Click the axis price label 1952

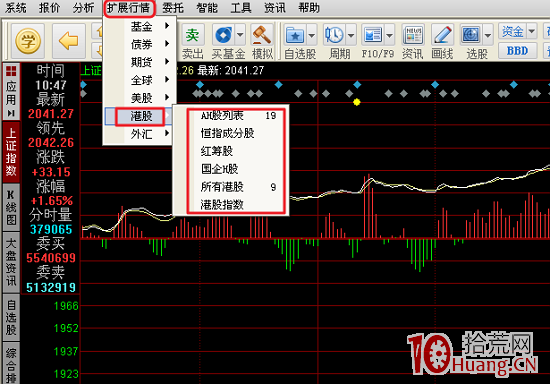coord(66,329)
